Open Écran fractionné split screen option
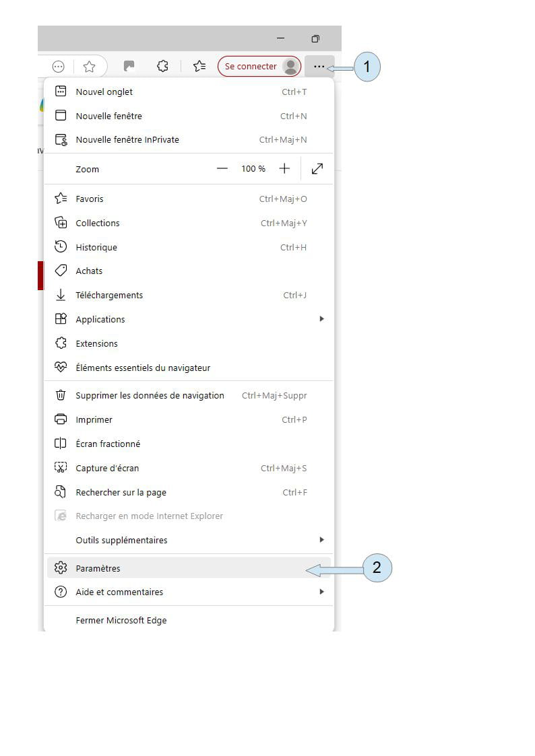Image resolution: width=535 pixels, height=756 pixels. [189, 444]
